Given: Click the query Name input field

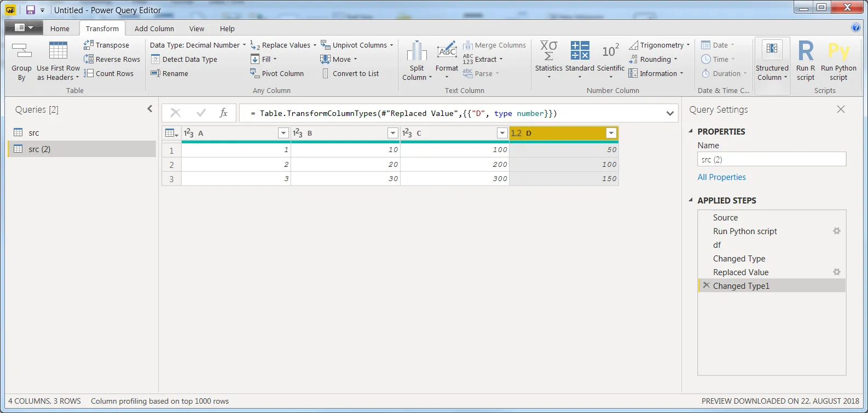Looking at the screenshot, I should click(772, 159).
